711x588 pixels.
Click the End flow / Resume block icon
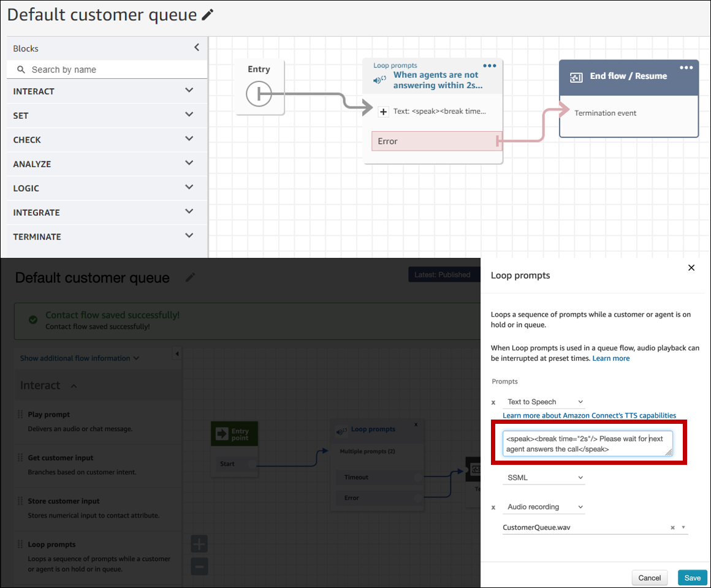[x=576, y=77]
